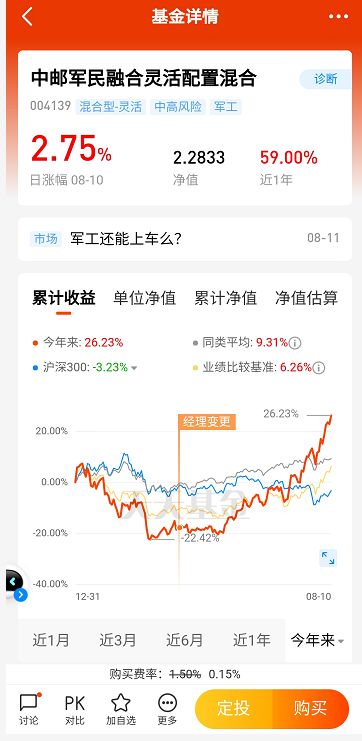Tap info icon next to 同类平均

(x=295, y=343)
